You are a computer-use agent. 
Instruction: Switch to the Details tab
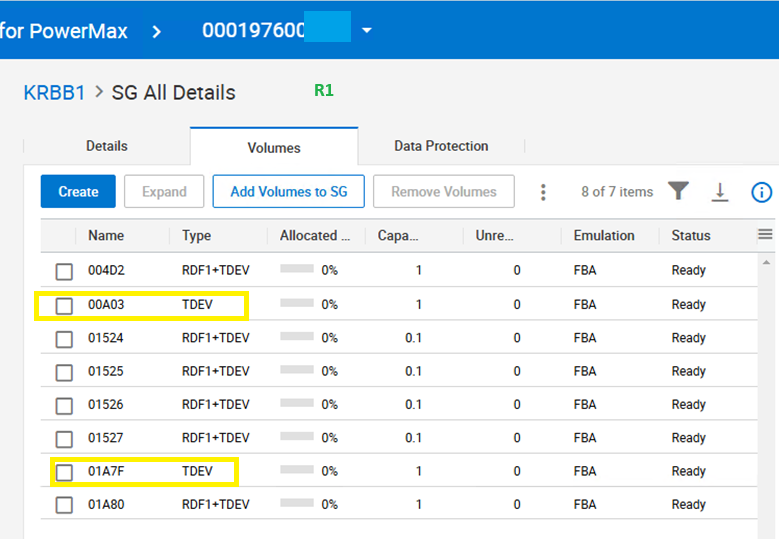point(106,146)
